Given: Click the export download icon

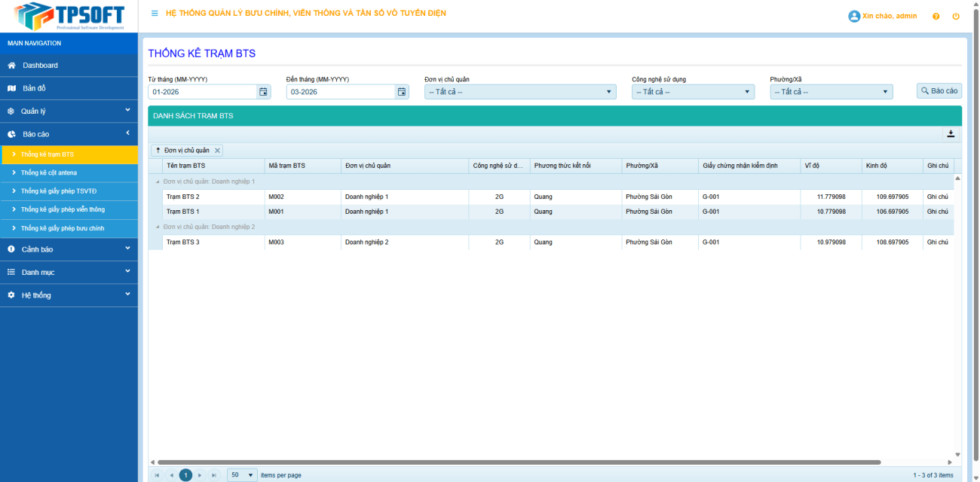Looking at the screenshot, I should pos(951,134).
